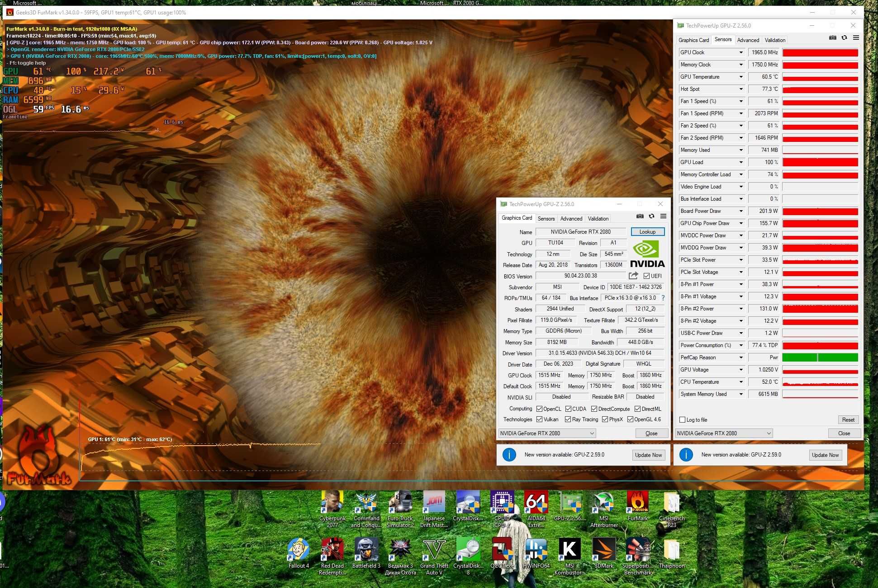Enable Log to file checkbox
The height and width of the screenshot is (588, 878).
(x=683, y=420)
